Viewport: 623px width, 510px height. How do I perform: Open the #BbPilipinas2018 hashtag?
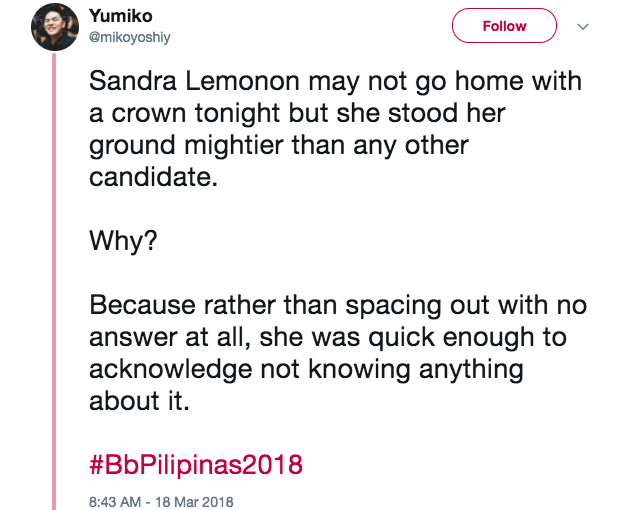[x=196, y=465]
